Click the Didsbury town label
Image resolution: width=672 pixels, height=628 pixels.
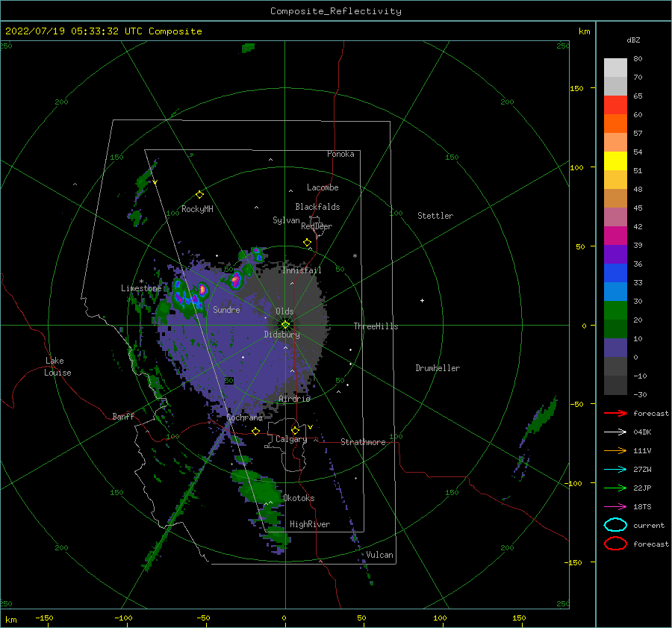(x=281, y=335)
